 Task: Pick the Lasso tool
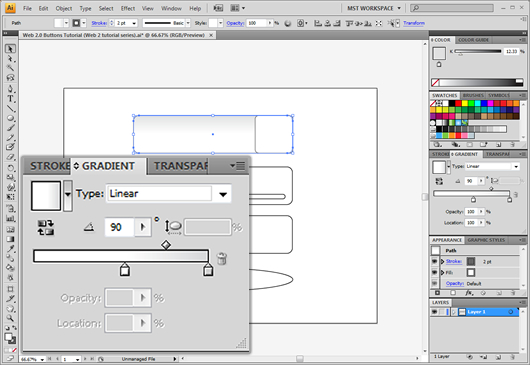click(10, 78)
